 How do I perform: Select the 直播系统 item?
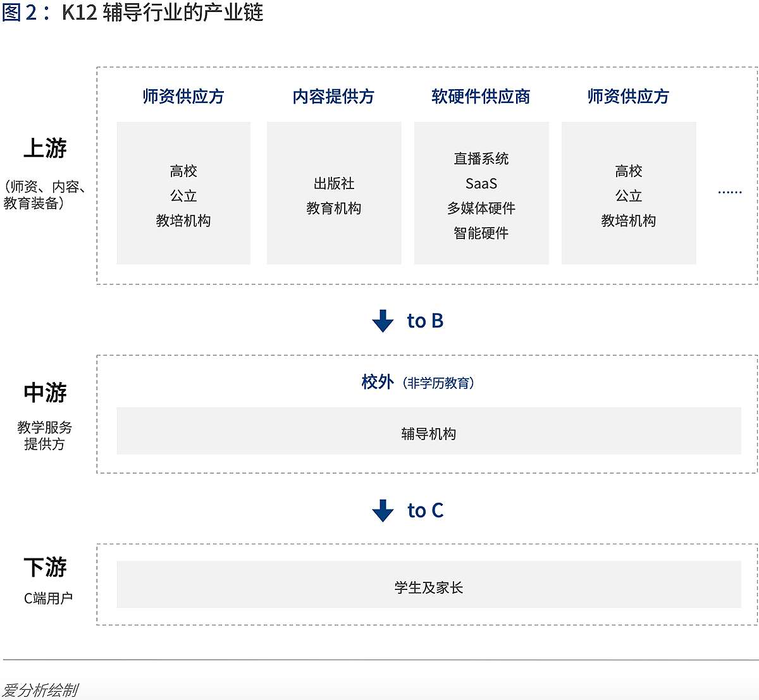(x=481, y=159)
